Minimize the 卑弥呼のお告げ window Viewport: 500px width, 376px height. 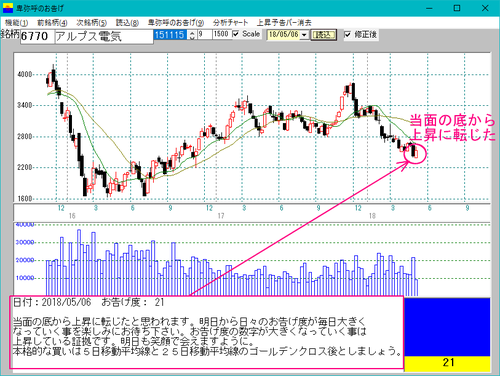click(x=429, y=8)
